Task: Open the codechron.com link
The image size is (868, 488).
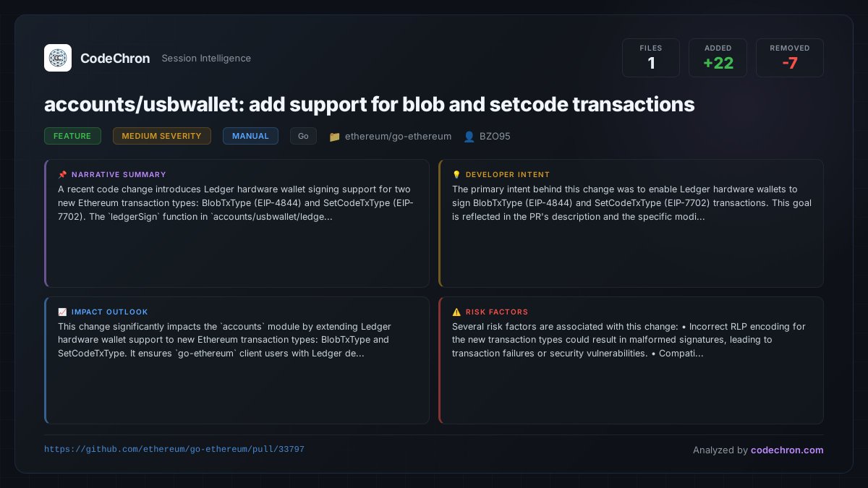Action: 787,450
